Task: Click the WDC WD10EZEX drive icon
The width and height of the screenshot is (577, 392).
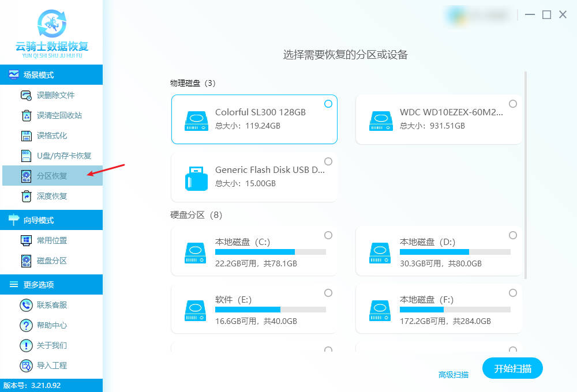Action: point(381,120)
